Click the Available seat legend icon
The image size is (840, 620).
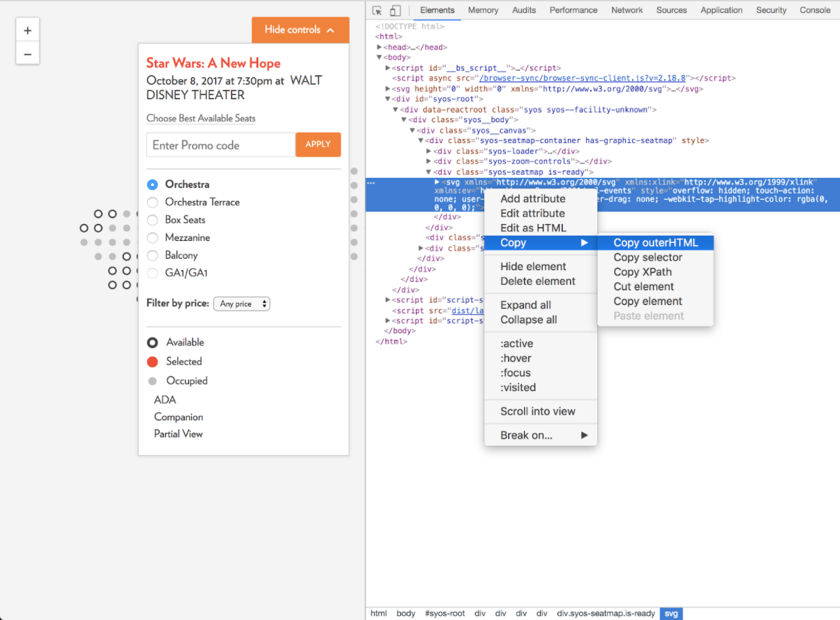pos(152,343)
